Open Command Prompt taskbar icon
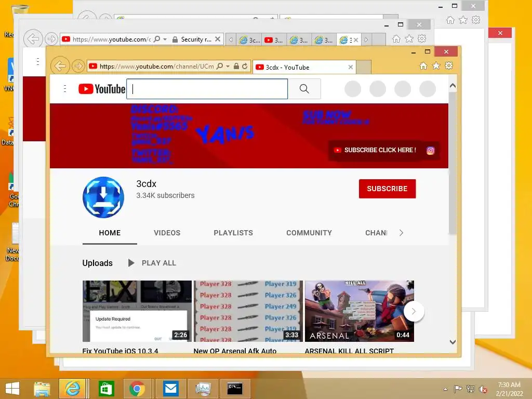 [235, 389]
